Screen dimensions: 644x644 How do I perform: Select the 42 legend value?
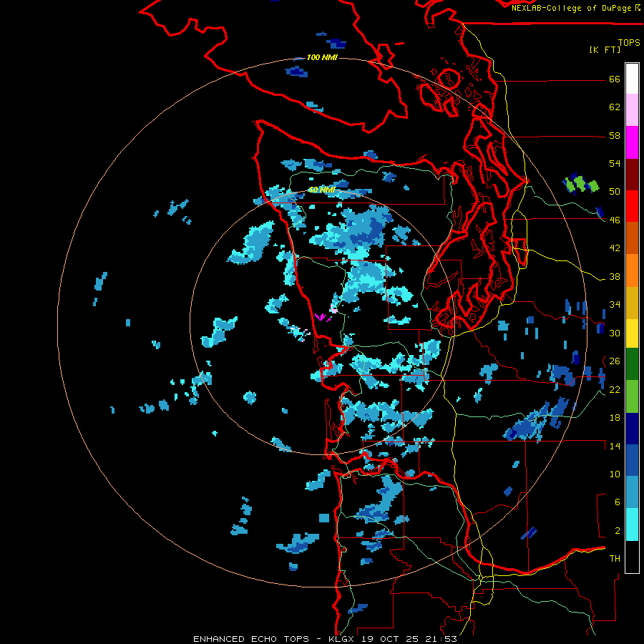[x=615, y=248]
